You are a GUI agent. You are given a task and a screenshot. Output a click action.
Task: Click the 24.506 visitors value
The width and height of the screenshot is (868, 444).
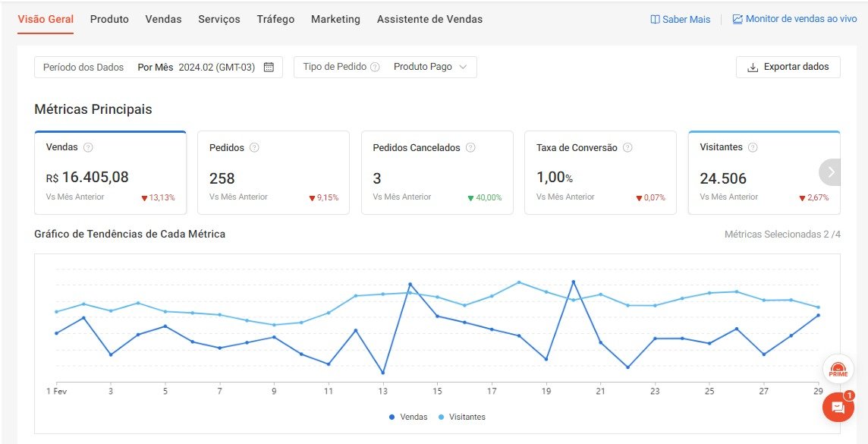tap(723, 179)
